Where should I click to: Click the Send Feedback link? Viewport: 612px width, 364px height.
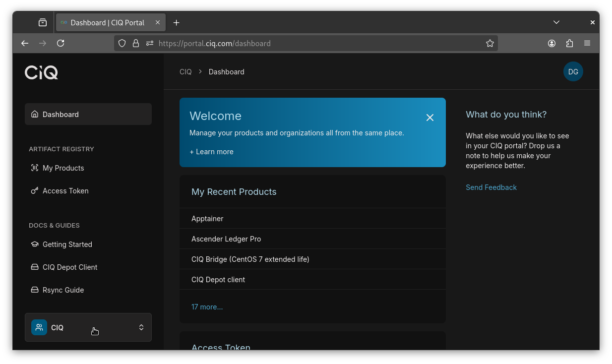point(491,187)
